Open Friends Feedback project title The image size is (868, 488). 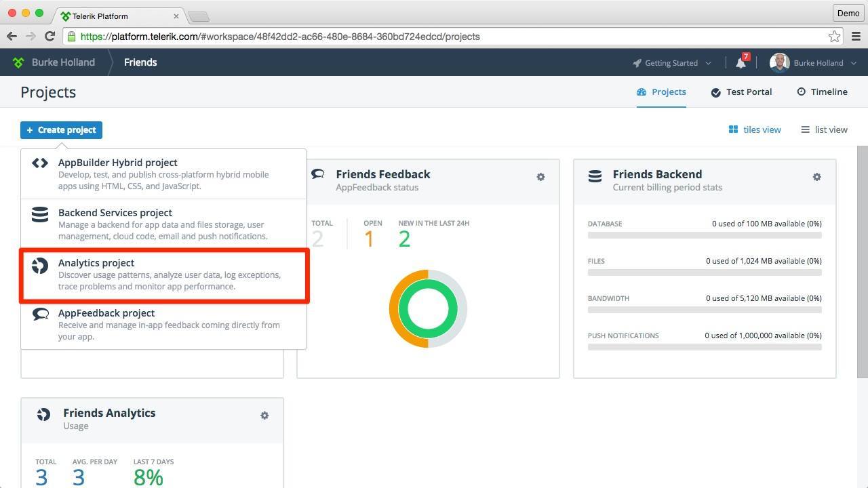[383, 174]
